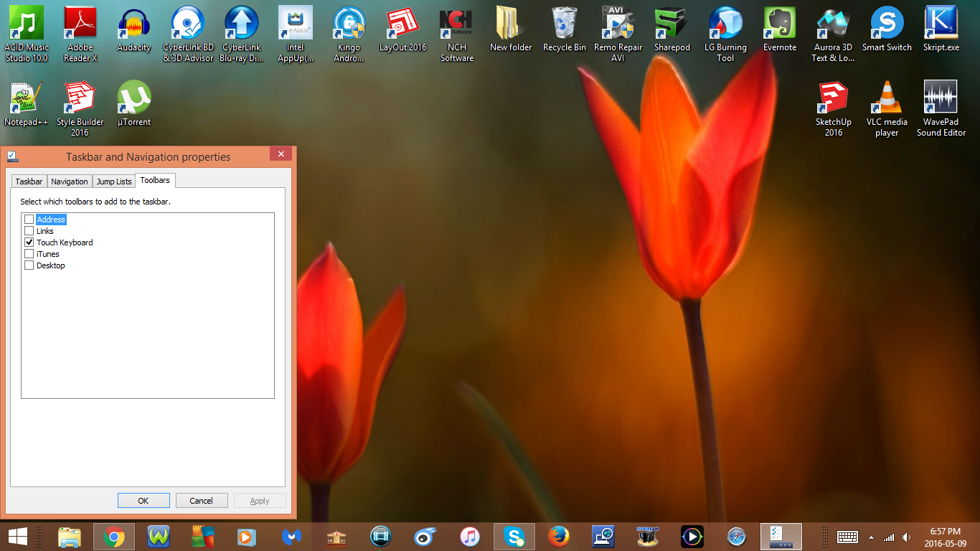This screenshot has width=980, height=551.
Task: Open Skype from the taskbar
Action: pyautogui.click(x=514, y=537)
